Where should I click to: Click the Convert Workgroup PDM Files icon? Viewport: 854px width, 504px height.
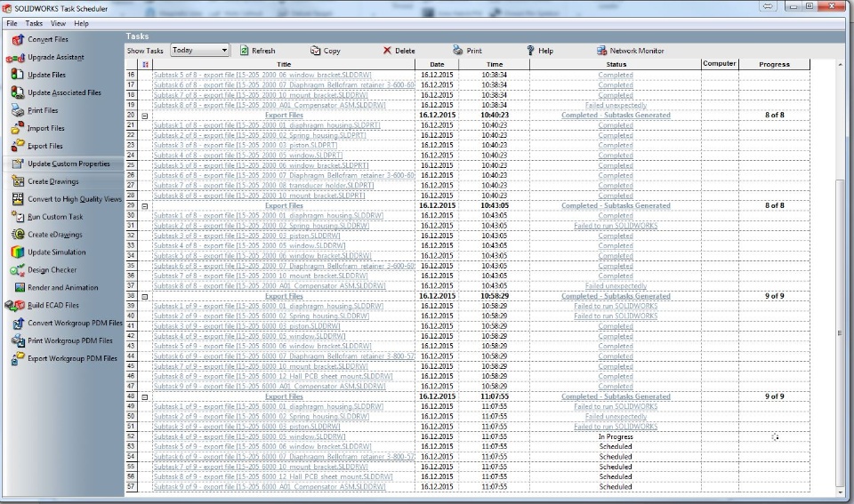[18, 324]
